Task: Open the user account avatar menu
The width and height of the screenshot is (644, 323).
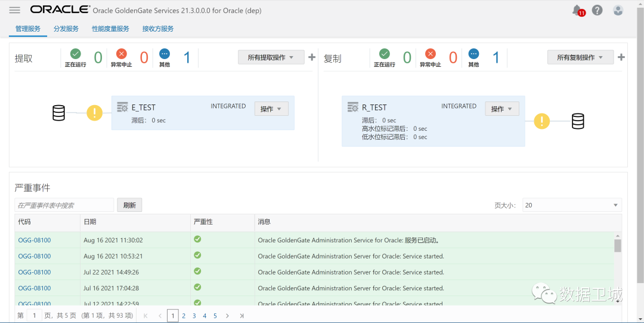Action: (x=618, y=10)
